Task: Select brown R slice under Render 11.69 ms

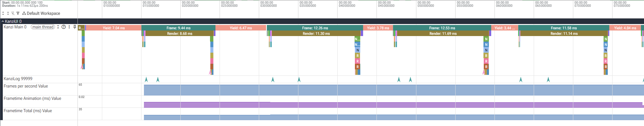Action: coord(486,67)
